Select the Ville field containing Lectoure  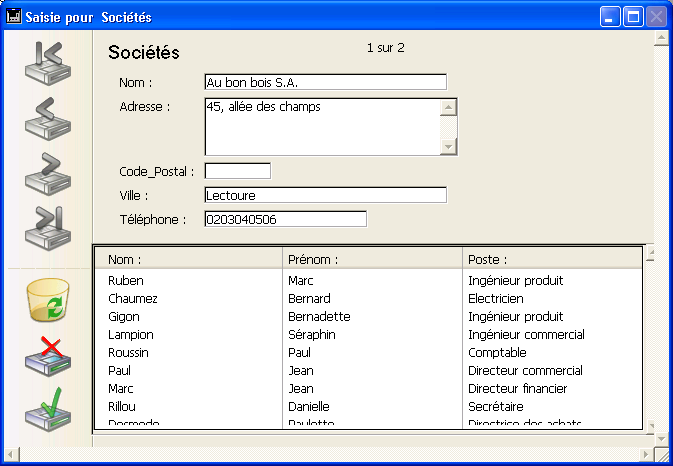pyautogui.click(x=325, y=195)
